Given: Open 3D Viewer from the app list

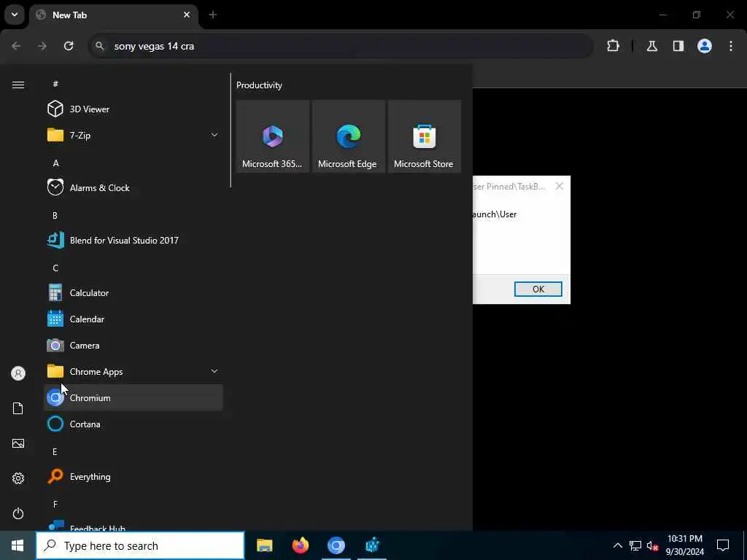Looking at the screenshot, I should tap(133, 109).
